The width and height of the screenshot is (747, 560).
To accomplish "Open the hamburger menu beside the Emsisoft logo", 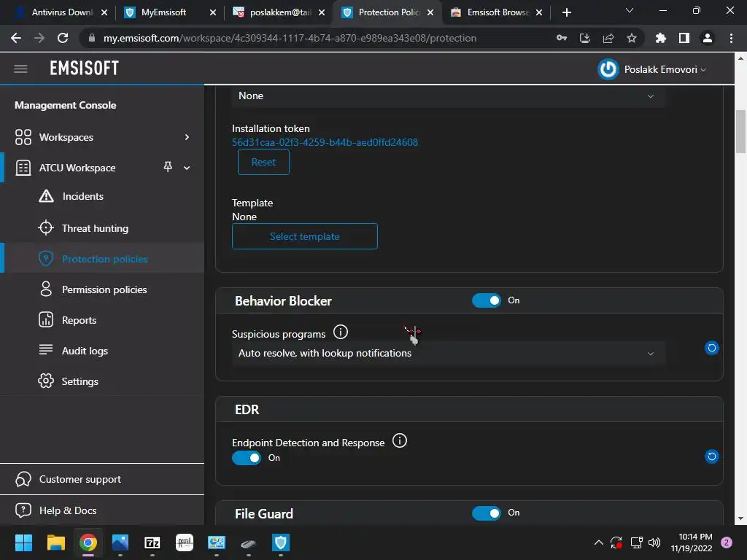I will point(20,69).
